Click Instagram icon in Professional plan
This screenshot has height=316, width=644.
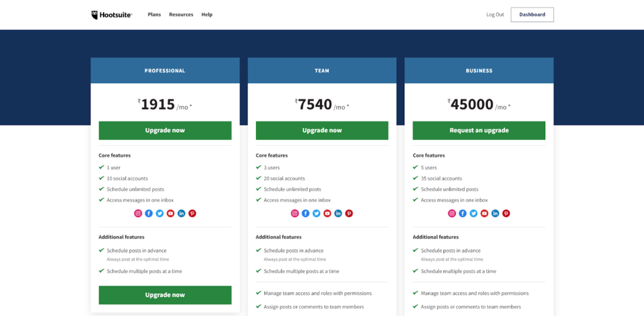coord(138,213)
